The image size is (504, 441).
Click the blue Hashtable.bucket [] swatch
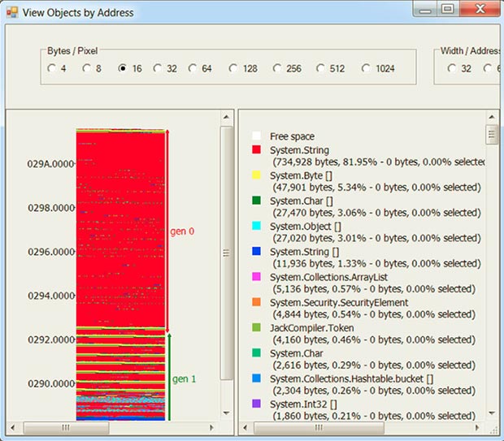256,378
